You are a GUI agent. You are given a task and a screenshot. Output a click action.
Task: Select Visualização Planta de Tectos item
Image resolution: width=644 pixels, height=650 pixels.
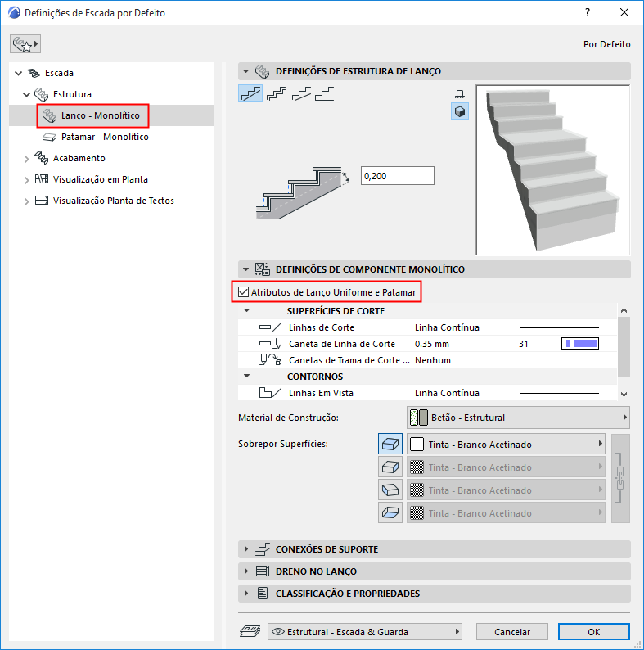click(x=114, y=201)
